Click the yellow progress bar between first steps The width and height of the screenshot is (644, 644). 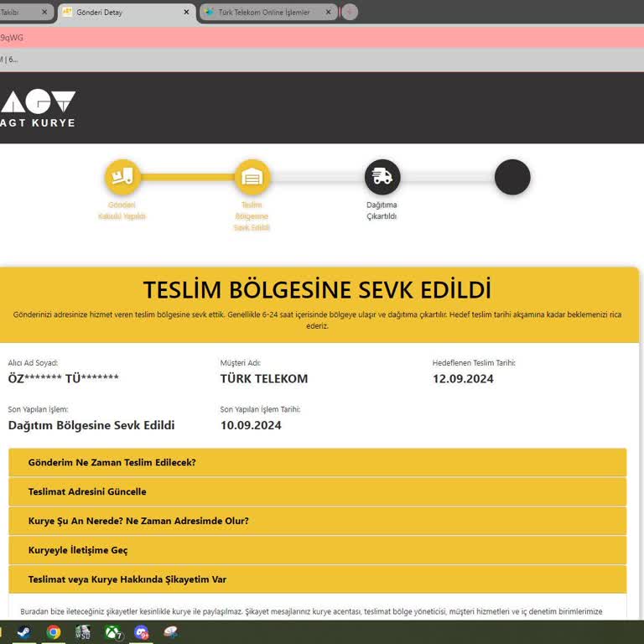click(x=187, y=177)
